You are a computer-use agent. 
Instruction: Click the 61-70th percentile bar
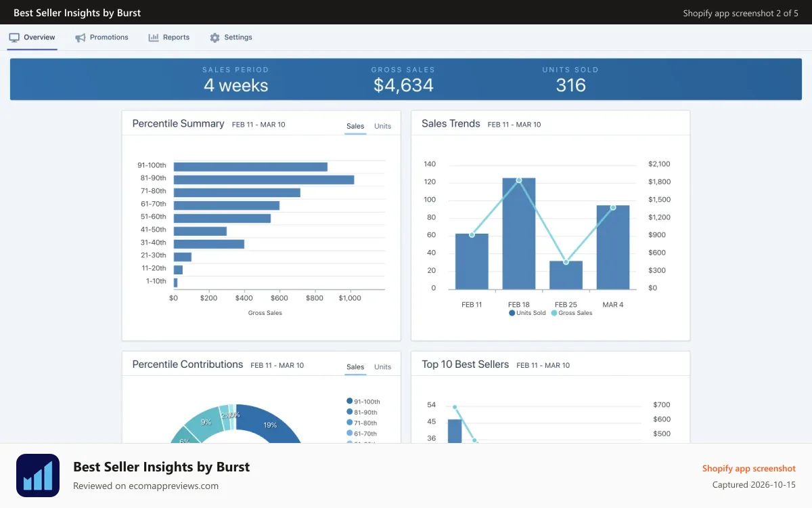coord(227,205)
